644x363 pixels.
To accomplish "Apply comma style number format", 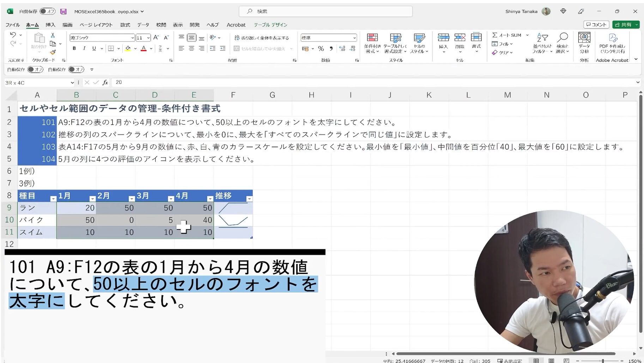I will tap(331, 49).
